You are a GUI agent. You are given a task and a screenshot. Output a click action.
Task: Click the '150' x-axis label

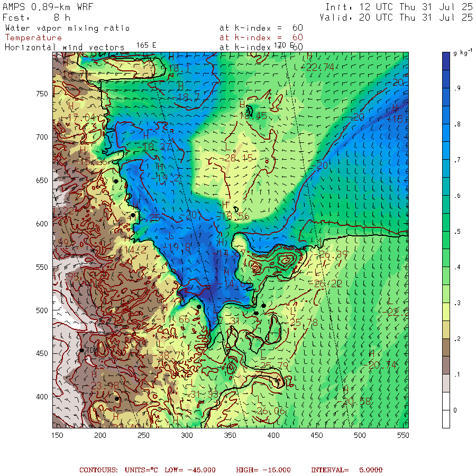tap(57, 436)
